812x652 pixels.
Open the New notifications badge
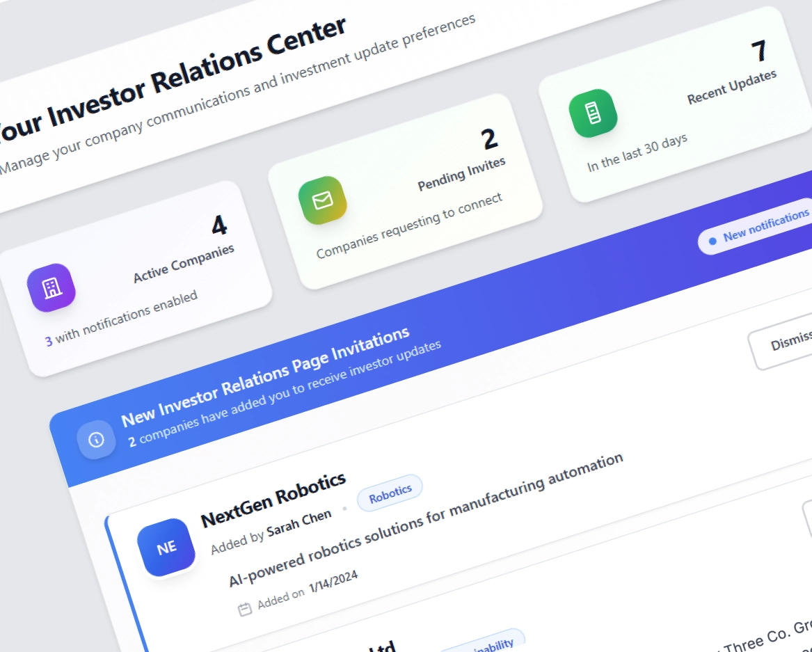click(758, 228)
